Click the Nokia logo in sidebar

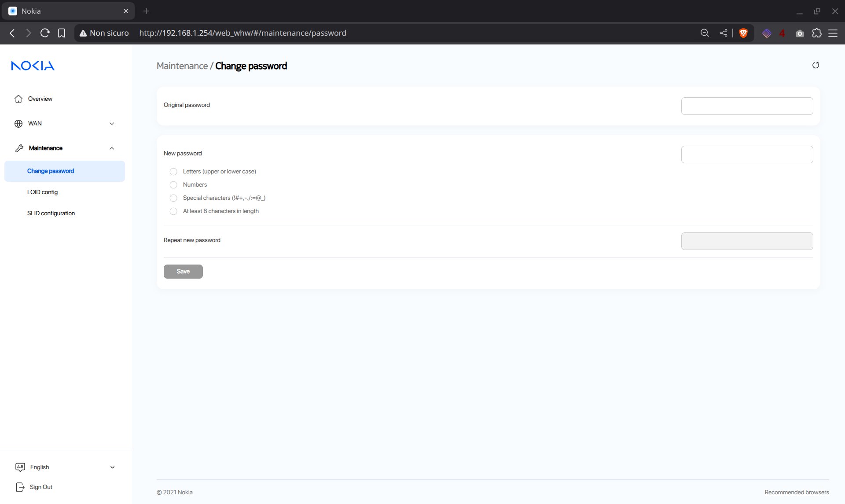tap(33, 66)
